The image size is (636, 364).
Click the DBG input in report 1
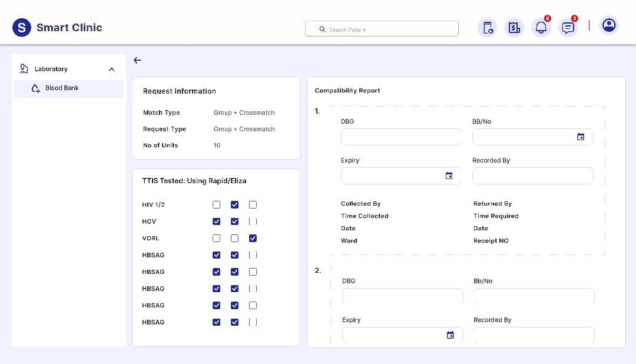401,137
